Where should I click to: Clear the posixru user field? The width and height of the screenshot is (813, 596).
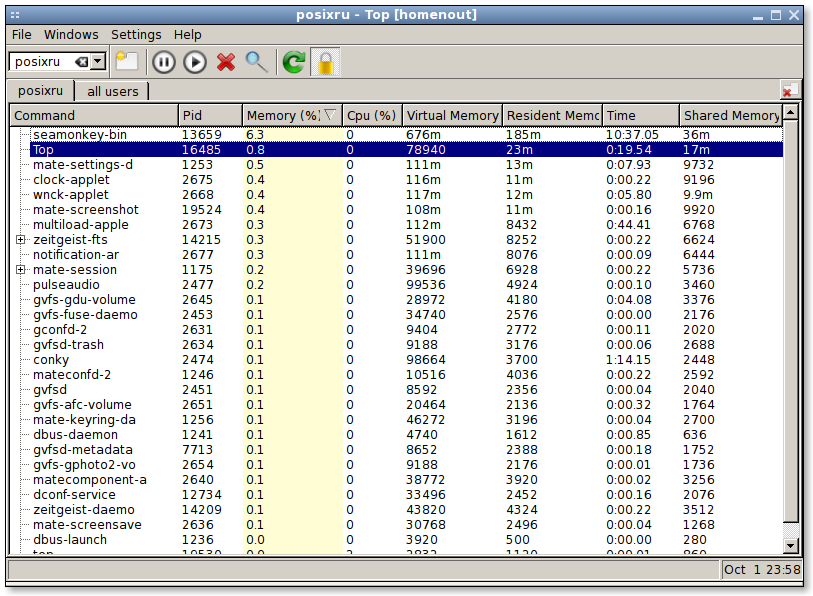[x=81, y=62]
